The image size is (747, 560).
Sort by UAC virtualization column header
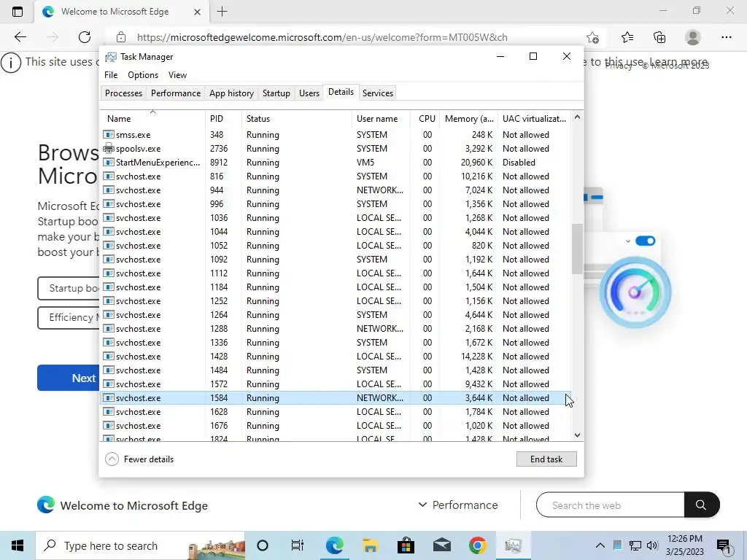[534, 119]
